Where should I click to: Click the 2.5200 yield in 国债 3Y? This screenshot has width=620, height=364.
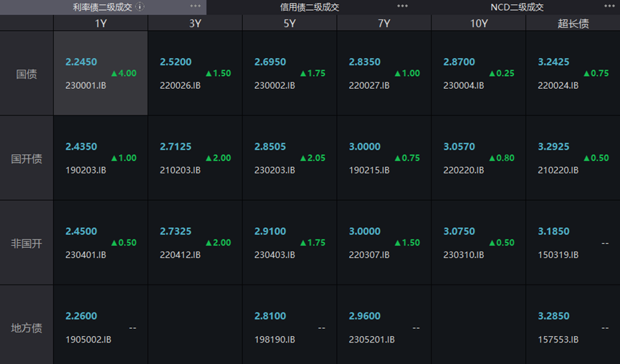click(176, 62)
